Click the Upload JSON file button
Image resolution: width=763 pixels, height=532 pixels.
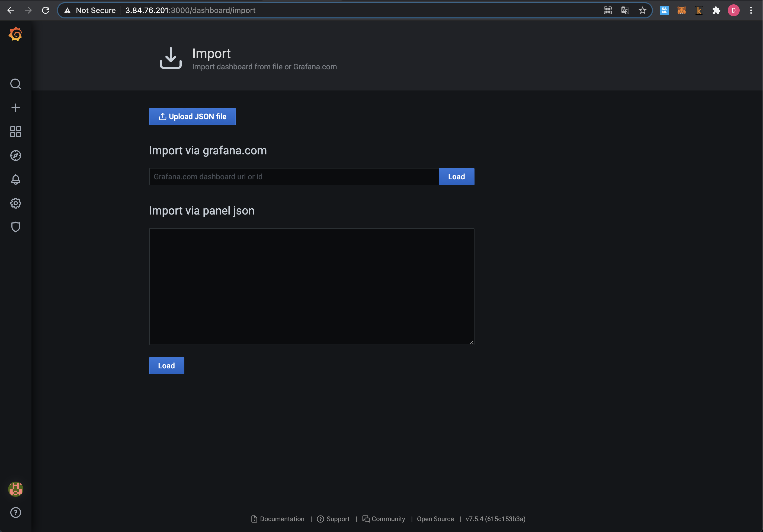coord(193,116)
